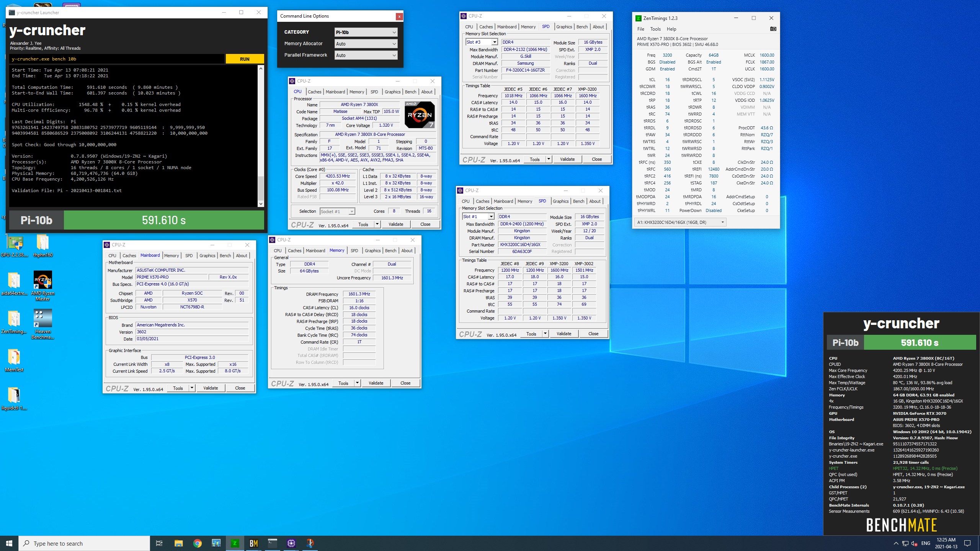Switch to CPU-Z taskbar icon
This screenshot has width=980, height=551.
pos(291,543)
